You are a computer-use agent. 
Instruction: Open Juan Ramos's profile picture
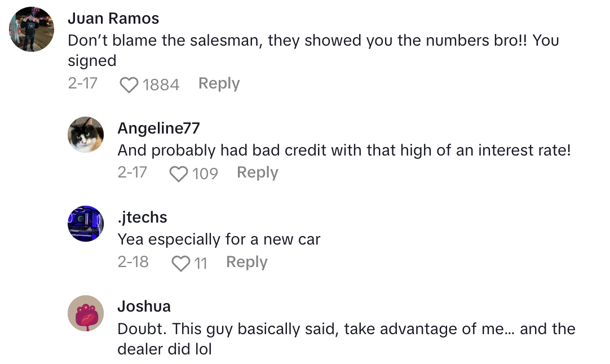point(31,29)
